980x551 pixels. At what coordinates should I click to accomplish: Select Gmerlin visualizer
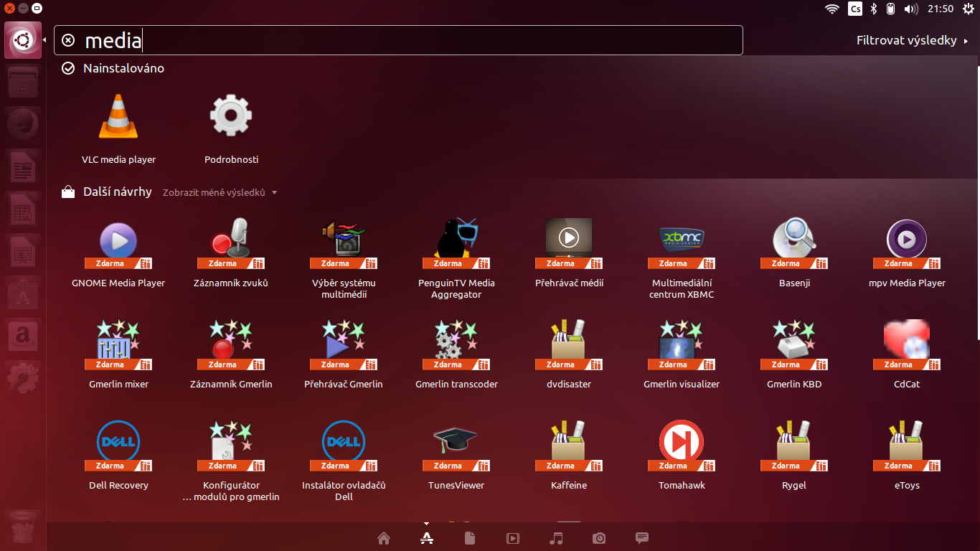pyautogui.click(x=682, y=354)
